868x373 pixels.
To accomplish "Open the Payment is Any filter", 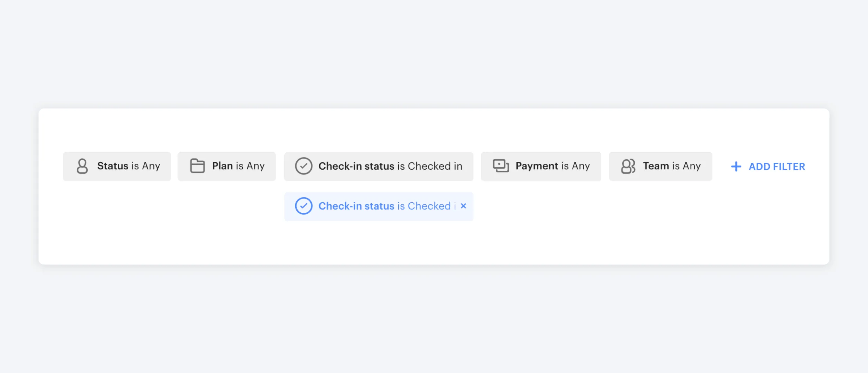I will [541, 166].
